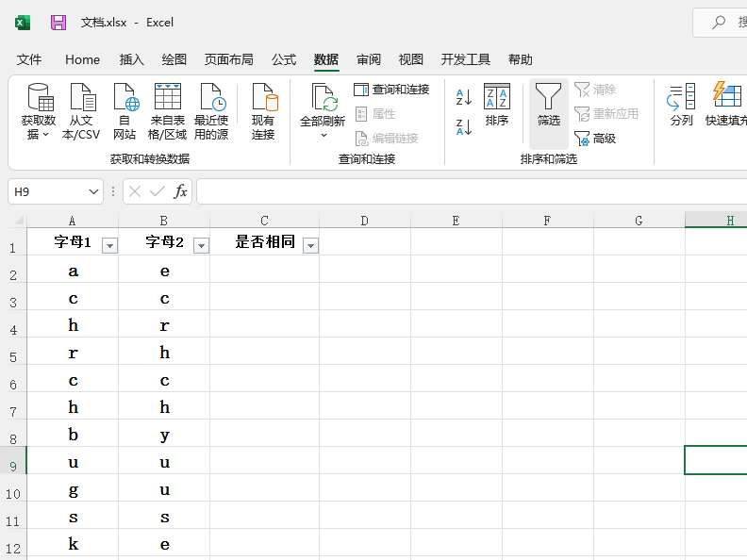Select the 数据 ribbon tab
Screen dimensions: 747x560
pos(326,59)
